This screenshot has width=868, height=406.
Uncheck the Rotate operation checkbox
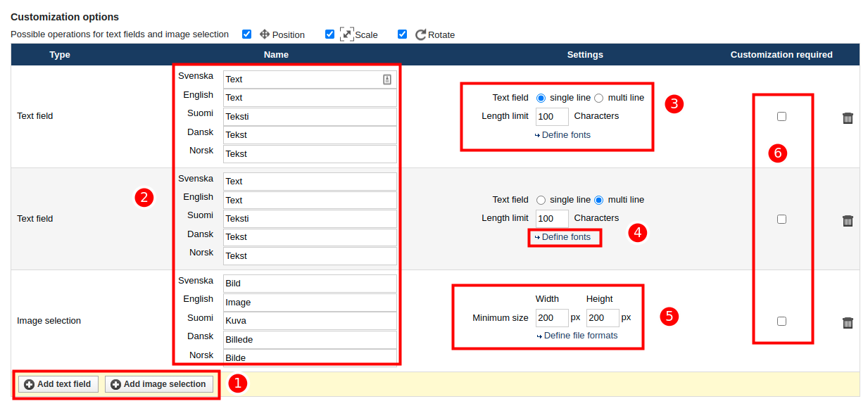pyautogui.click(x=402, y=34)
